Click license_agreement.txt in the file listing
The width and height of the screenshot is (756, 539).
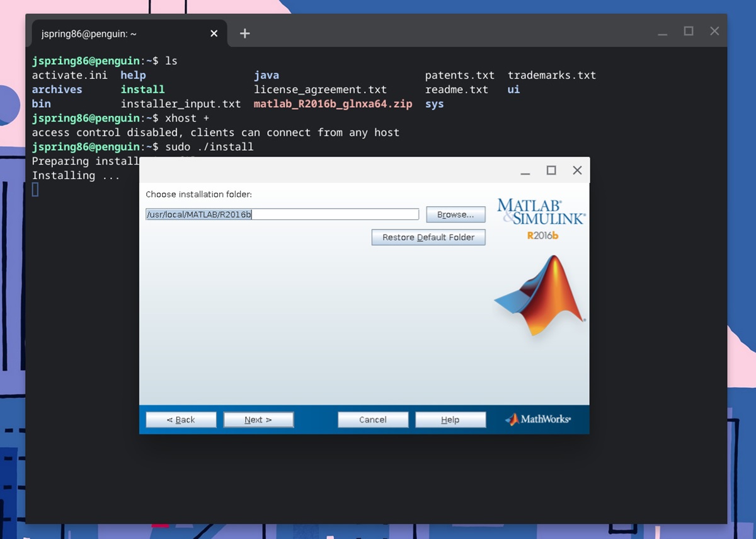320,89
